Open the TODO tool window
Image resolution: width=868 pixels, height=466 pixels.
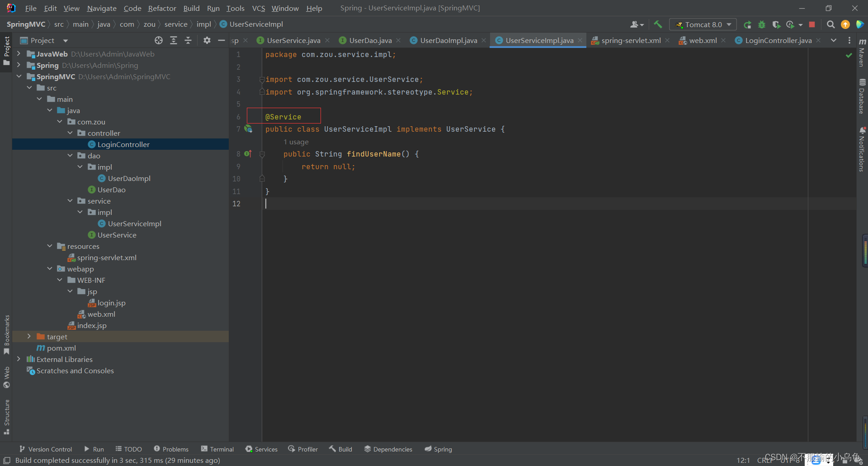129,449
